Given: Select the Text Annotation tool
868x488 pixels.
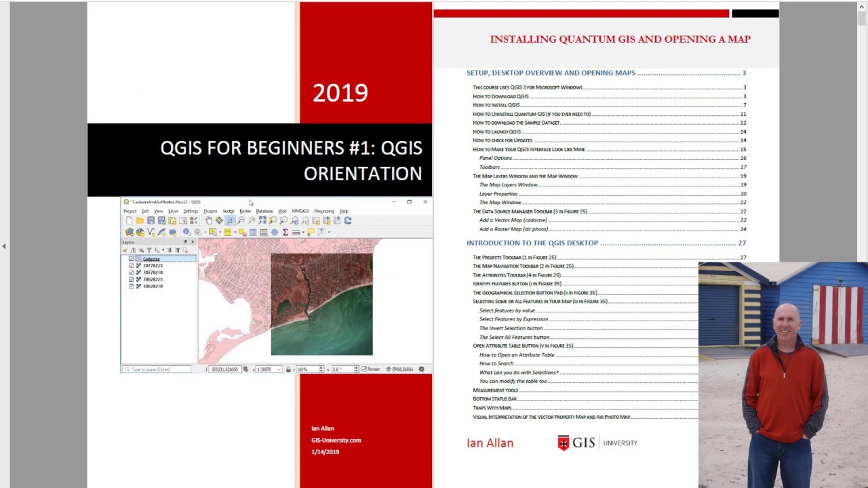Looking at the screenshot, I should (321, 232).
